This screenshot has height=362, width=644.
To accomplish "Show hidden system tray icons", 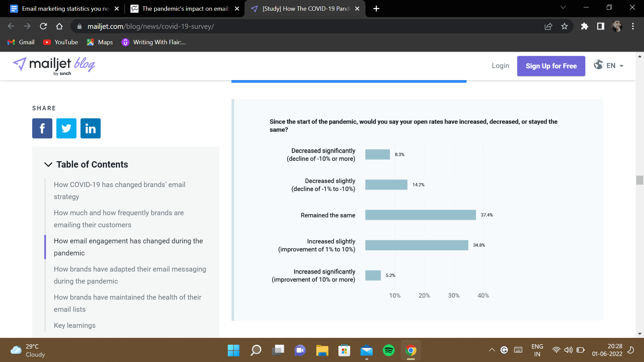I will pos(492,350).
